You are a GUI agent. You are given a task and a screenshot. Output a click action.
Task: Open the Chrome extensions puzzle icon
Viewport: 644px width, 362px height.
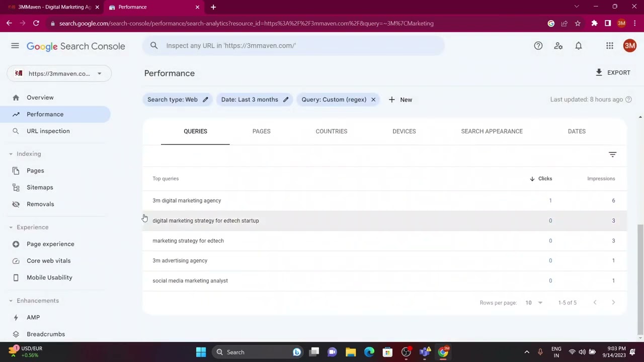click(x=594, y=23)
